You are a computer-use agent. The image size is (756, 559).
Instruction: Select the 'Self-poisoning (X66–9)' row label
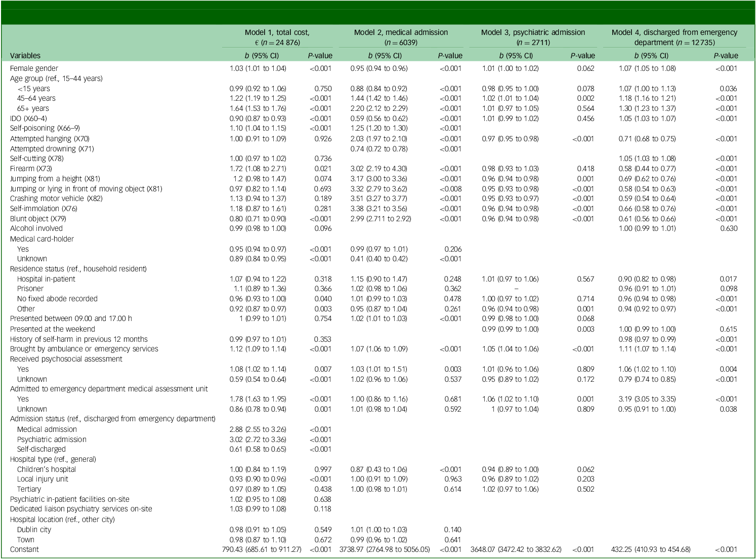point(45,128)
